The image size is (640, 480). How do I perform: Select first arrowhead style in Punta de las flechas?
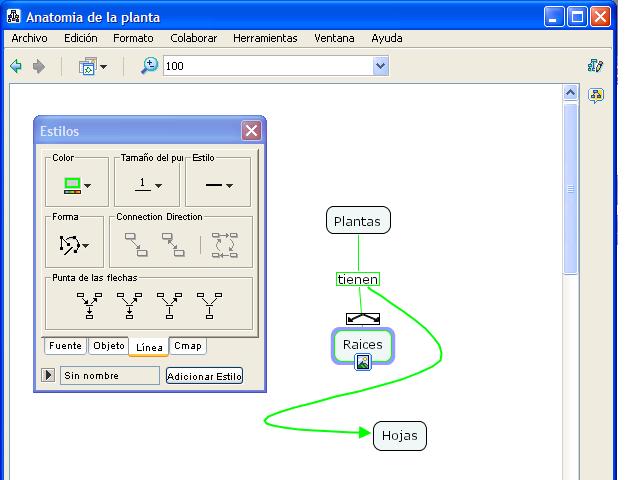(89, 304)
